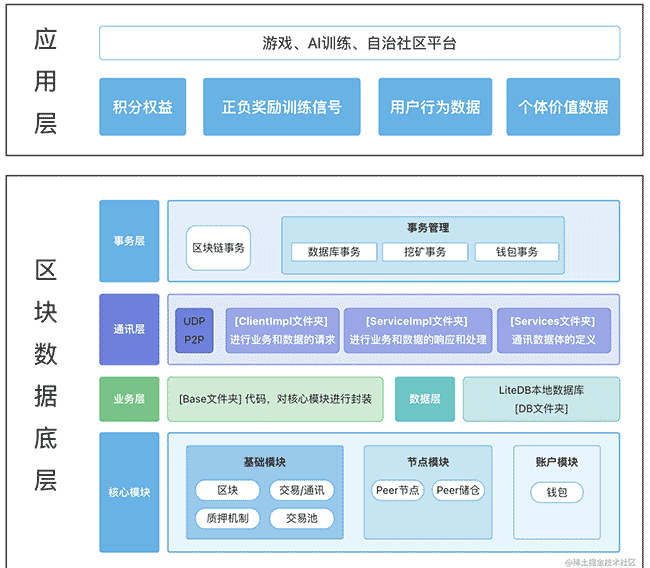The height and width of the screenshot is (568, 650).
Task: Select the Peer储仓 pill
Action: click(458, 490)
